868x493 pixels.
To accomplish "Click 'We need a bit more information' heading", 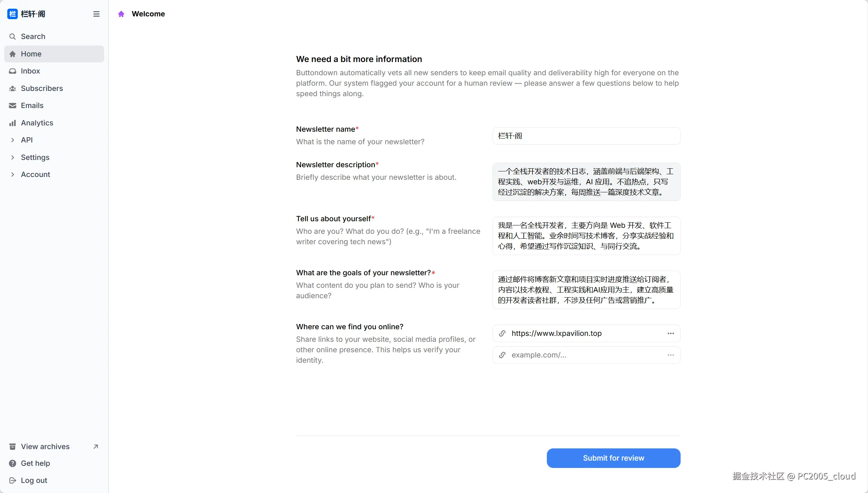I will (359, 59).
